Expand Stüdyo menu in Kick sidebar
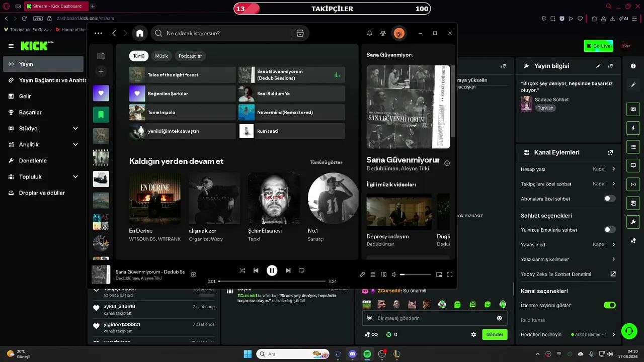The height and width of the screenshot is (362, 644). (43, 129)
